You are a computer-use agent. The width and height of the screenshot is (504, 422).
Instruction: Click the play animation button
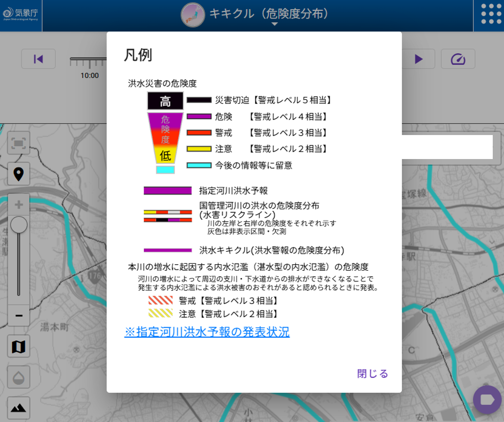[418, 59]
